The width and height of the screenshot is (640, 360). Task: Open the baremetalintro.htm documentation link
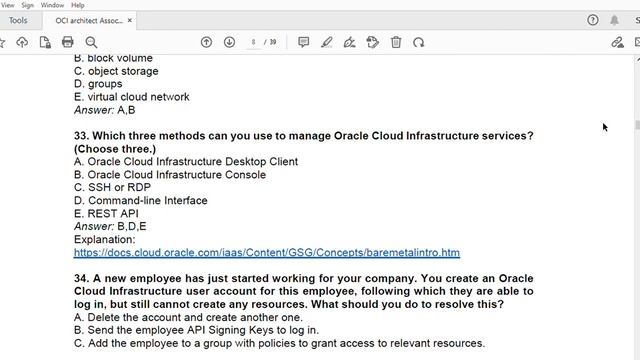pos(267,253)
